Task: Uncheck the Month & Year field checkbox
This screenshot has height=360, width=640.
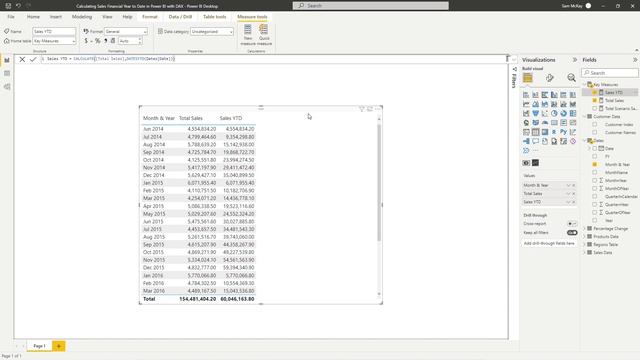Action: pyautogui.click(x=595, y=164)
